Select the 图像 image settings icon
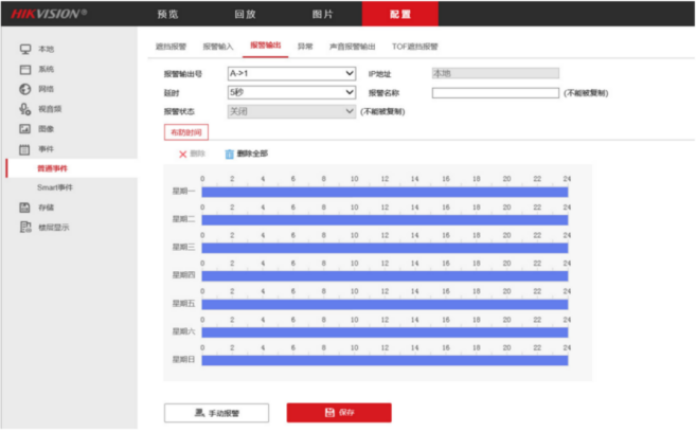This screenshot has width=697, height=432. pos(25,129)
